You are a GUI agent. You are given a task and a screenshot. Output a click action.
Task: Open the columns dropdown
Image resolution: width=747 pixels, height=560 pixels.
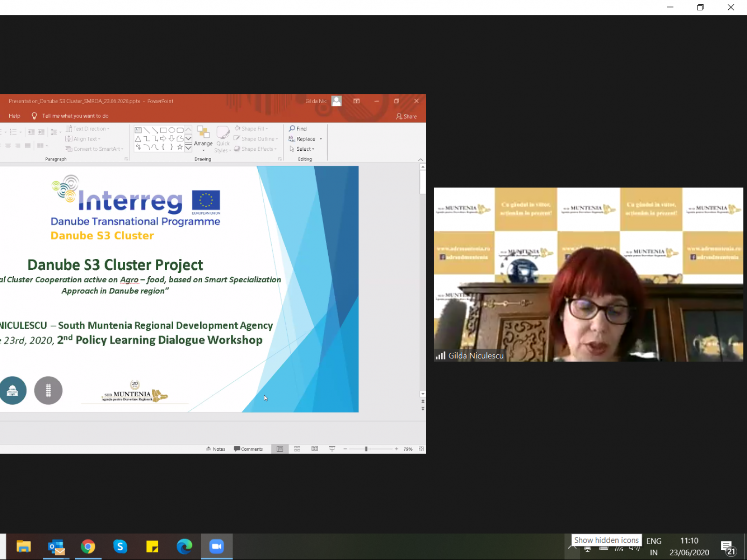[42, 146]
